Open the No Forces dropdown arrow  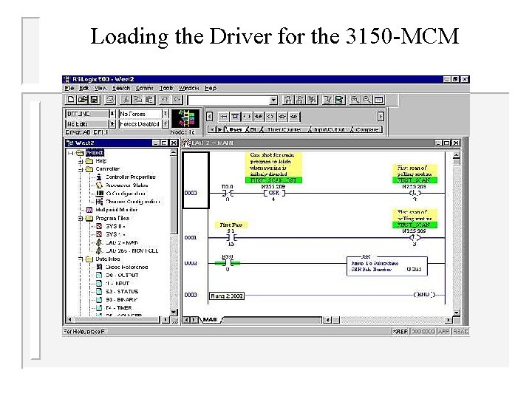point(166,114)
